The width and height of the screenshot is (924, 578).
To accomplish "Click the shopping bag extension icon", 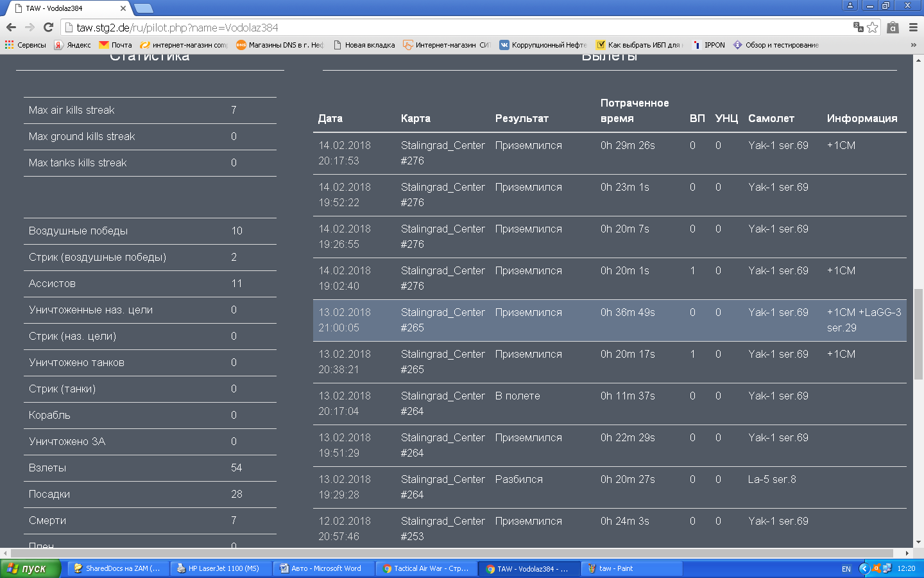I will pyautogui.click(x=893, y=27).
